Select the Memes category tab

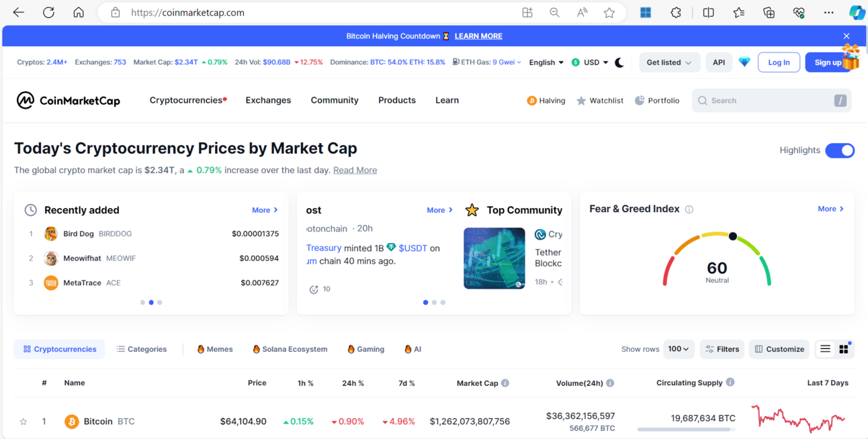pyautogui.click(x=215, y=349)
